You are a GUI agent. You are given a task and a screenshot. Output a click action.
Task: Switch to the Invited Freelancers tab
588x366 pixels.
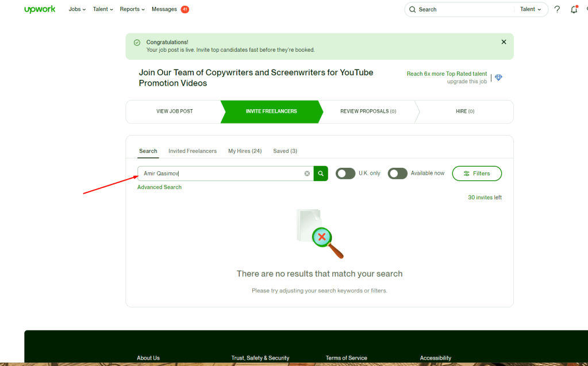(x=193, y=151)
